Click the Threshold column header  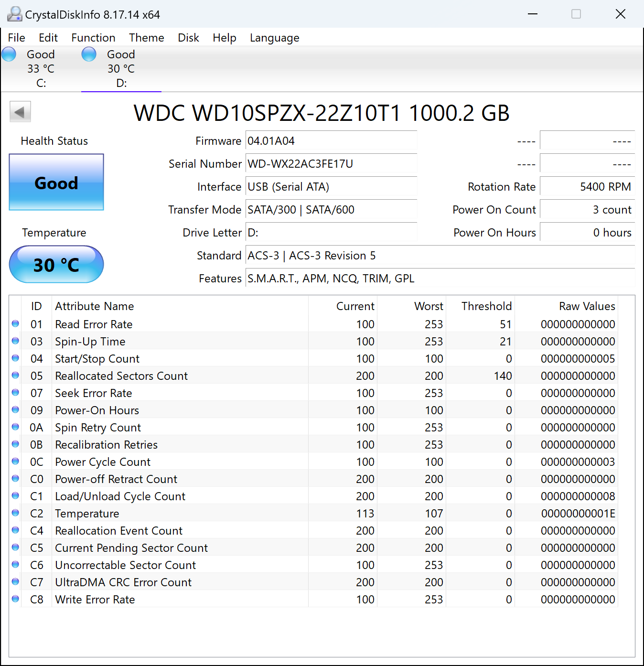coord(480,306)
